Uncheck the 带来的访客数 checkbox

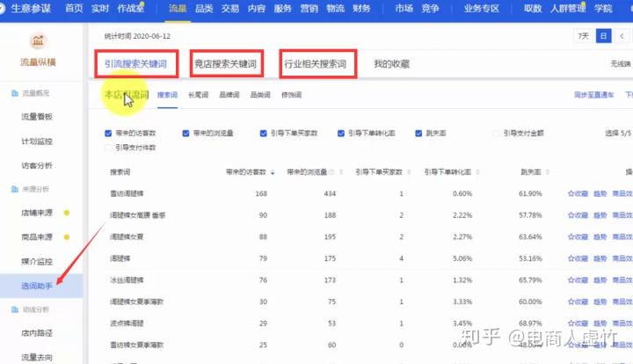[108, 133]
